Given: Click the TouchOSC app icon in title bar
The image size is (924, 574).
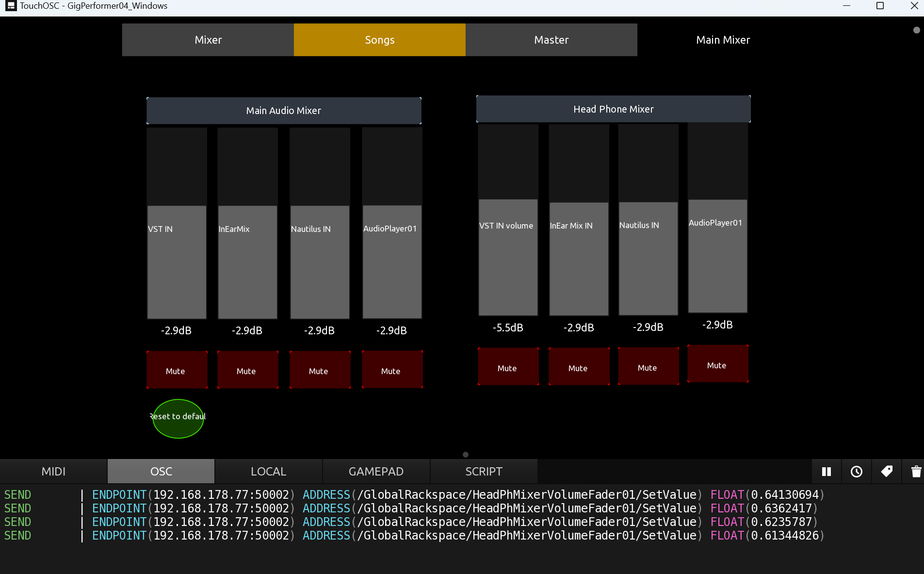Looking at the screenshot, I should tap(11, 6).
